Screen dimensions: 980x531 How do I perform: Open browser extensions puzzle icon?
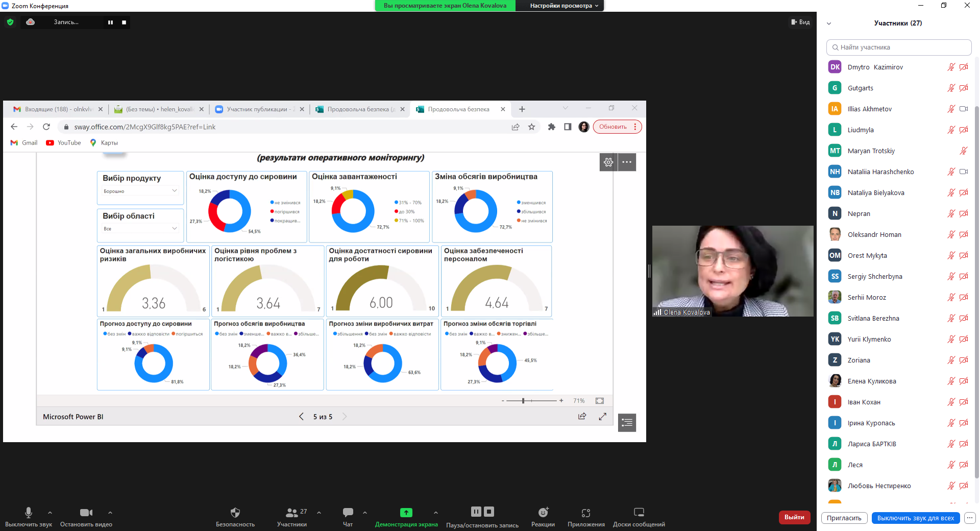point(551,127)
